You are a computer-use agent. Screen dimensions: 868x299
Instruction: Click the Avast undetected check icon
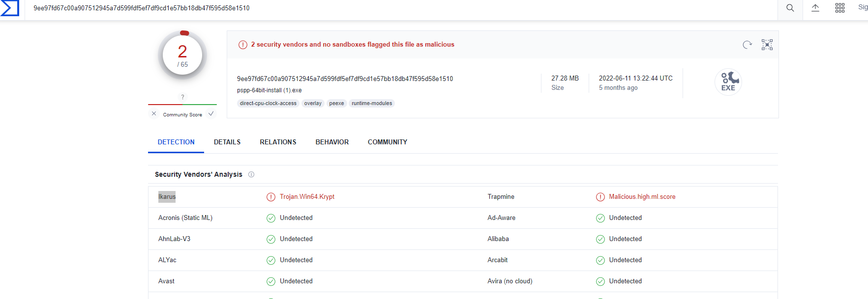coord(271,281)
